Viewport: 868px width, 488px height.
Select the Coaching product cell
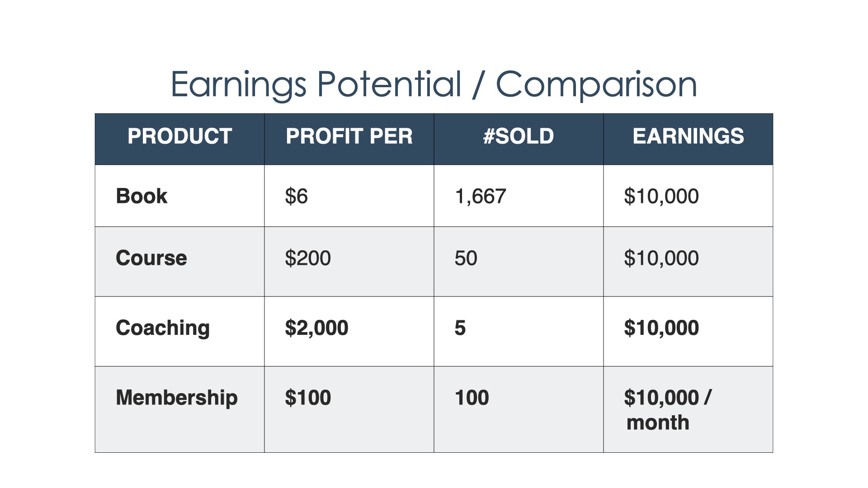click(179, 331)
